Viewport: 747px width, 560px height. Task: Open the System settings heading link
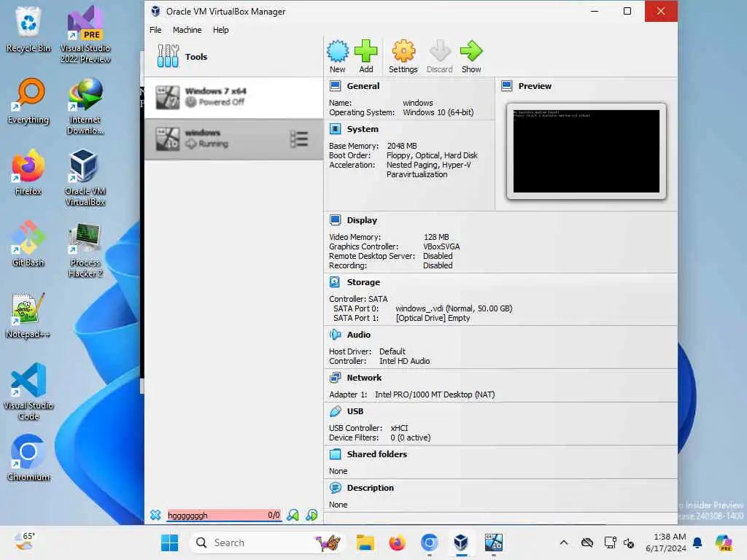tap(363, 129)
